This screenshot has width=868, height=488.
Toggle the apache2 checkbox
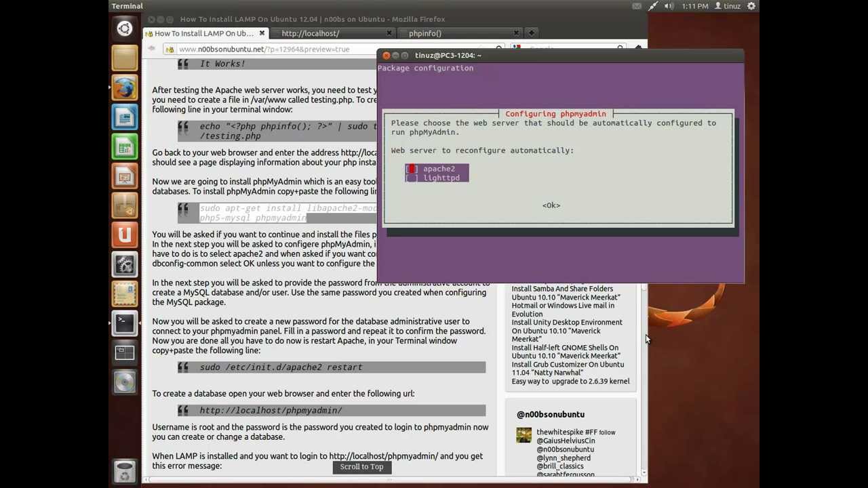(412, 169)
